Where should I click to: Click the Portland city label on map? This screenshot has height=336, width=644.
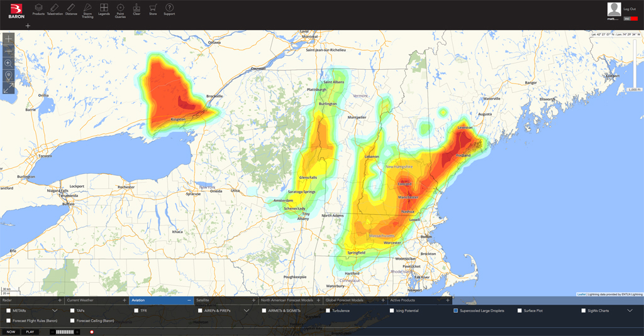coord(463,156)
